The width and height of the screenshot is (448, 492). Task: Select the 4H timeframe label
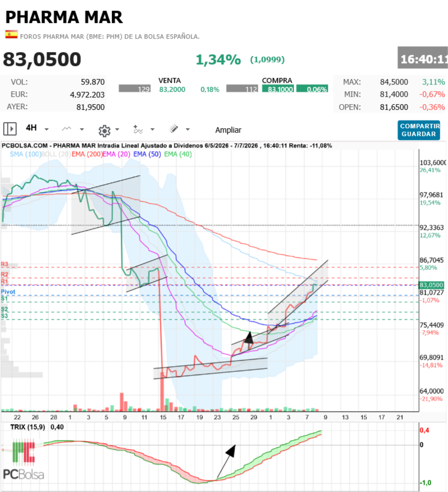[x=31, y=128]
